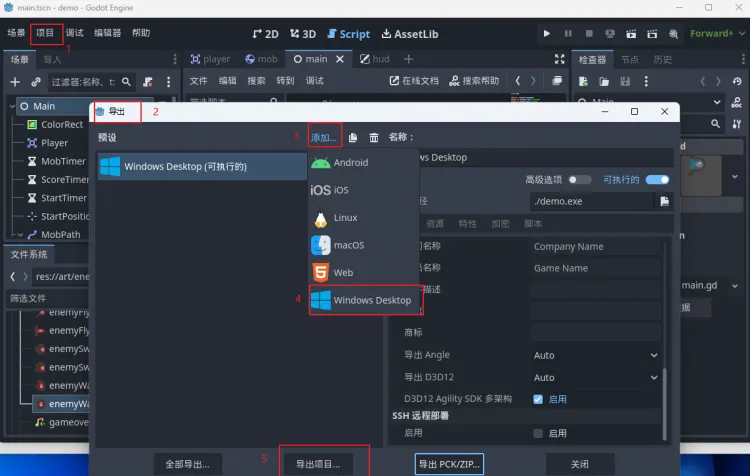
Task: Instantiate child scene link icon
Action: tap(36, 82)
